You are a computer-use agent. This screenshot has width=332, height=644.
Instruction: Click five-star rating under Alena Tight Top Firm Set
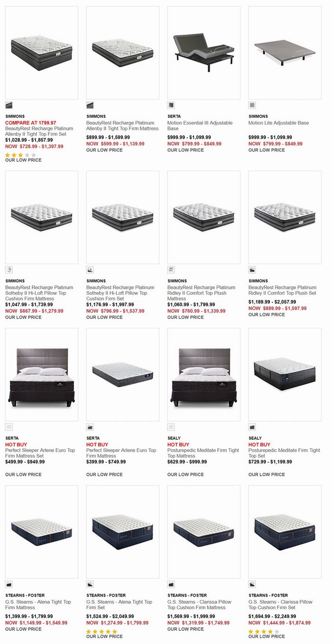pos(101,631)
